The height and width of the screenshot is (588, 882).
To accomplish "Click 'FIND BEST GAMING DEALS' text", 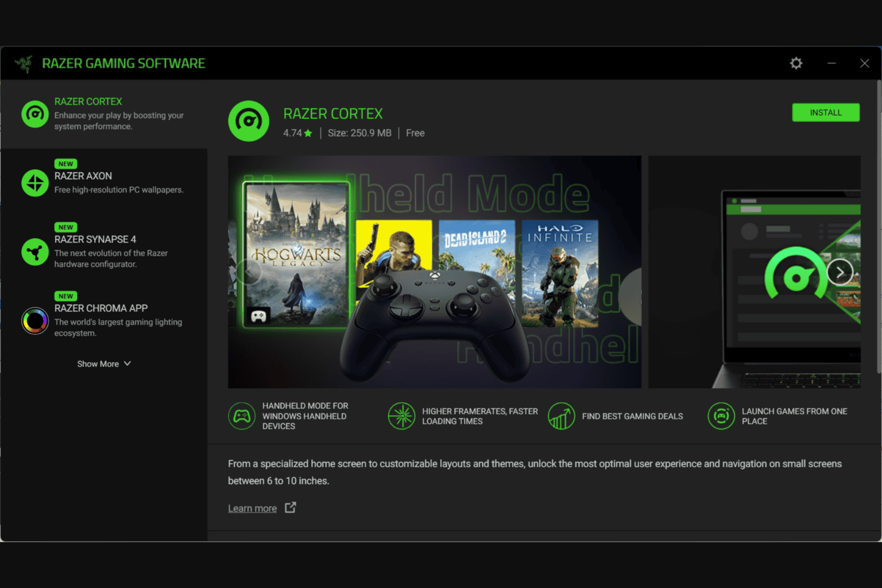I will coord(632,416).
